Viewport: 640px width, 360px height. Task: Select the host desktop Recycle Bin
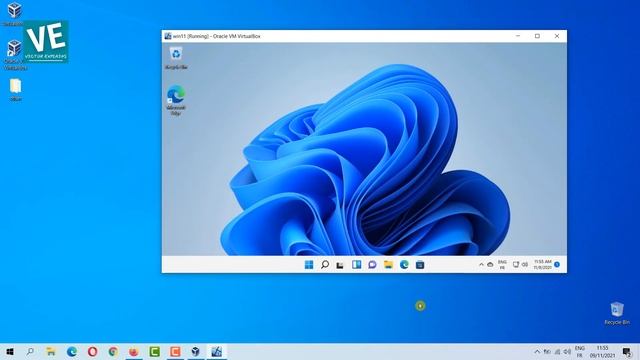617,313
